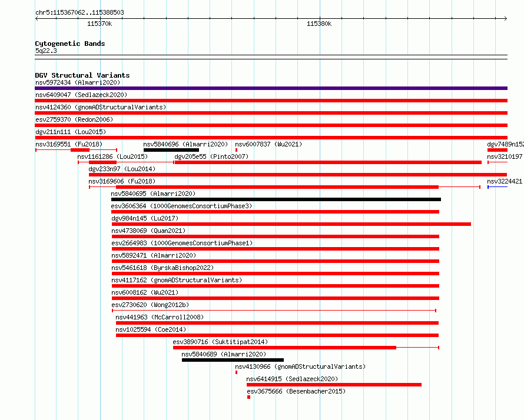524x420 pixels.
Task: Select nsv5840689 (Almarri2020) label
Action: tap(224, 354)
